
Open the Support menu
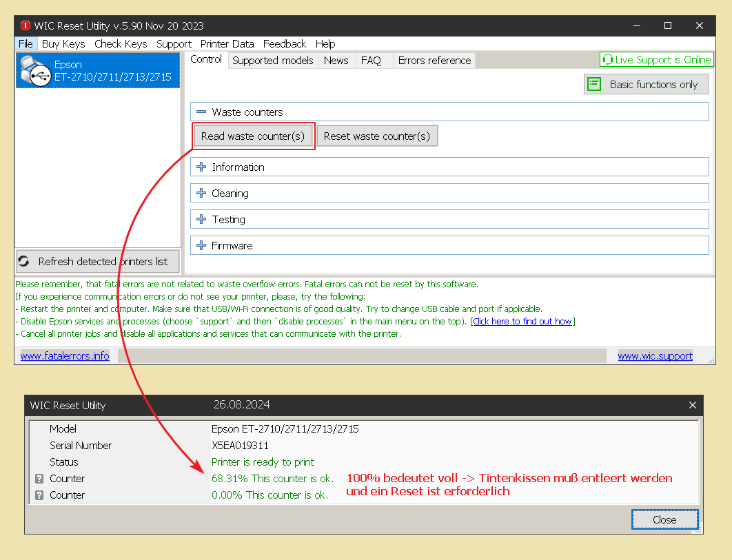pyautogui.click(x=174, y=44)
